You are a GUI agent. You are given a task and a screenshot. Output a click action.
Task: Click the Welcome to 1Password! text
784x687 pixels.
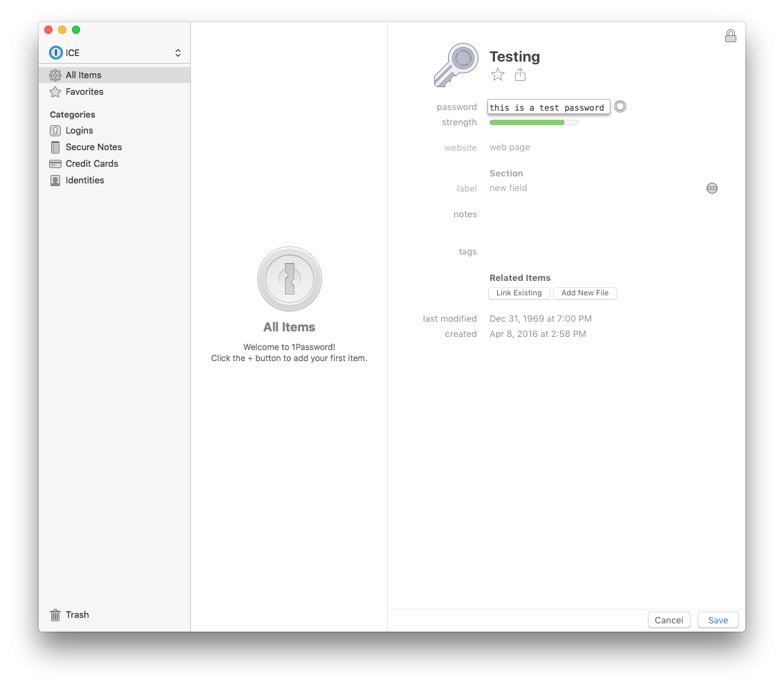pyautogui.click(x=289, y=347)
